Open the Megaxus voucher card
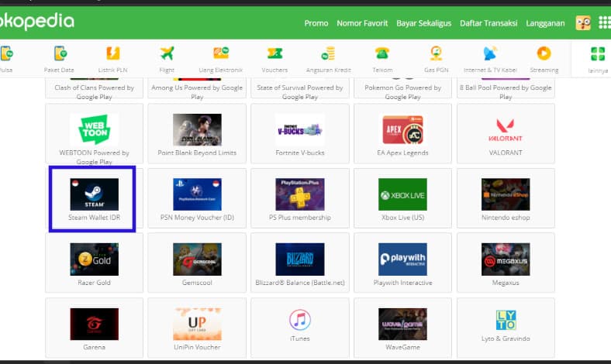 click(506, 263)
